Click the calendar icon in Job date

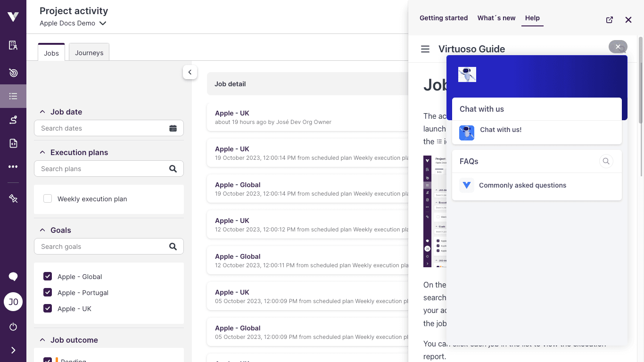173,128
